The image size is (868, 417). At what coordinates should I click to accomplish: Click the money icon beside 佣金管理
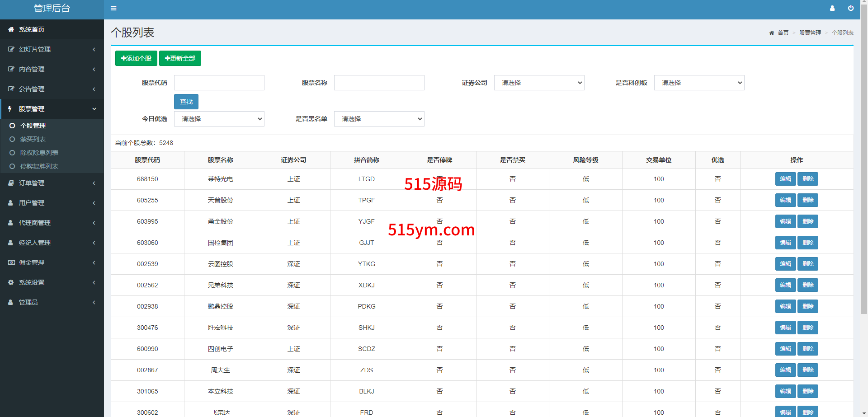(11, 262)
